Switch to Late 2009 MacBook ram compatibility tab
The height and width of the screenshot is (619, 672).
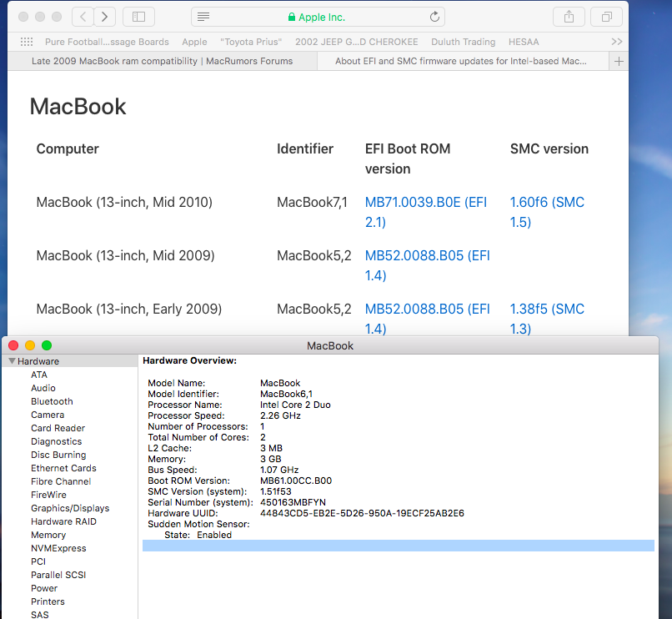tap(163, 62)
